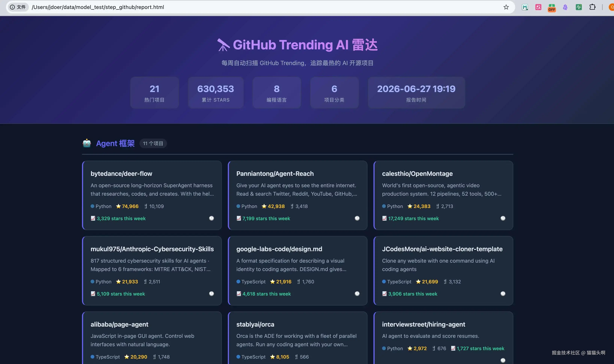Screen dimensions: 614x364
Task: Click the star count 21,699
Action: click(430, 282)
